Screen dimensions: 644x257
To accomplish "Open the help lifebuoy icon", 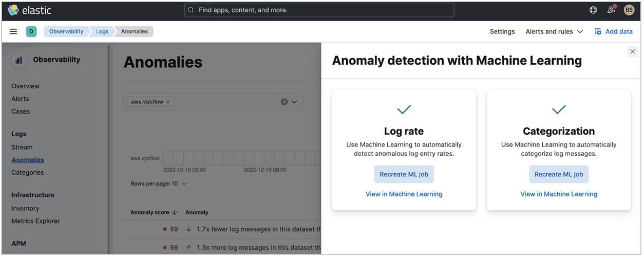I will 593,10.
